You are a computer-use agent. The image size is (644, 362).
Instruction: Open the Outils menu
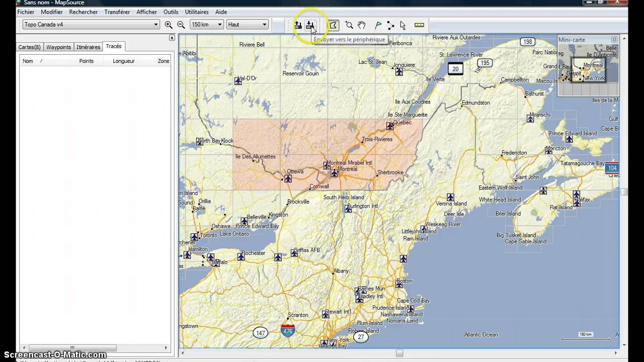tap(171, 12)
